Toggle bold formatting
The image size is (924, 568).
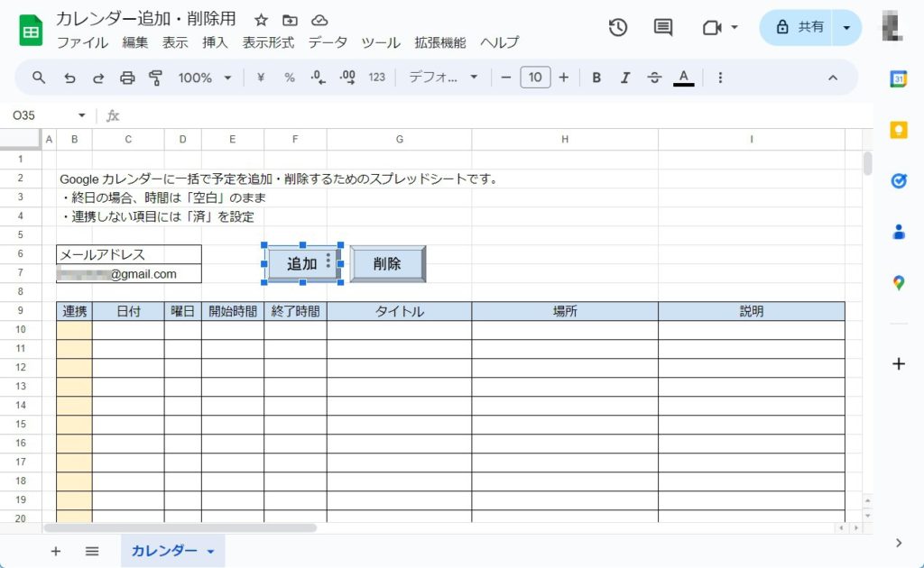coord(596,78)
